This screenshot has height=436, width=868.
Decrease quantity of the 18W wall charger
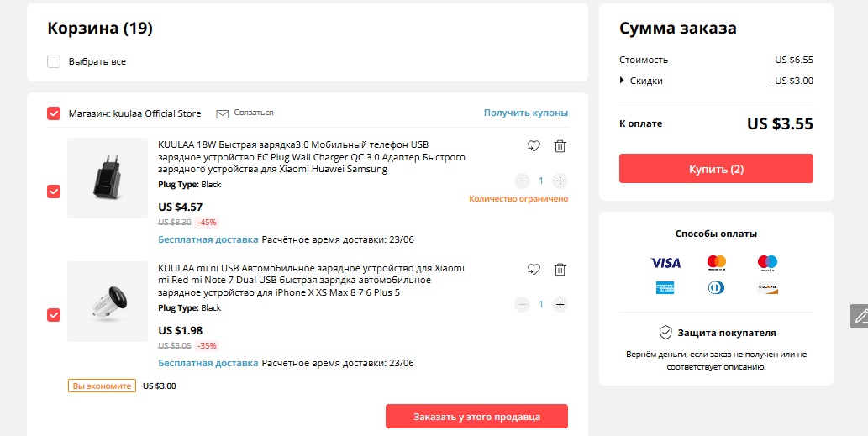[x=523, y=181]
